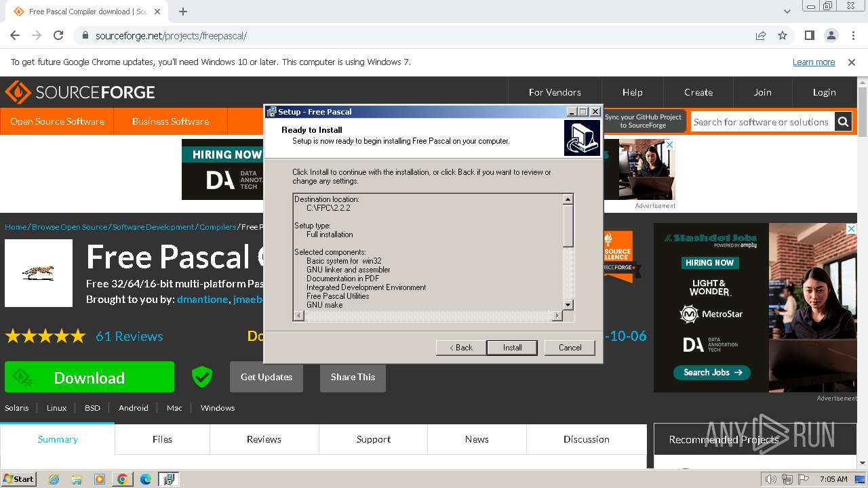The height and width of the screenshot is (488, 868).
Task: Open the Create menu item
Action: (x=698, y=92)
